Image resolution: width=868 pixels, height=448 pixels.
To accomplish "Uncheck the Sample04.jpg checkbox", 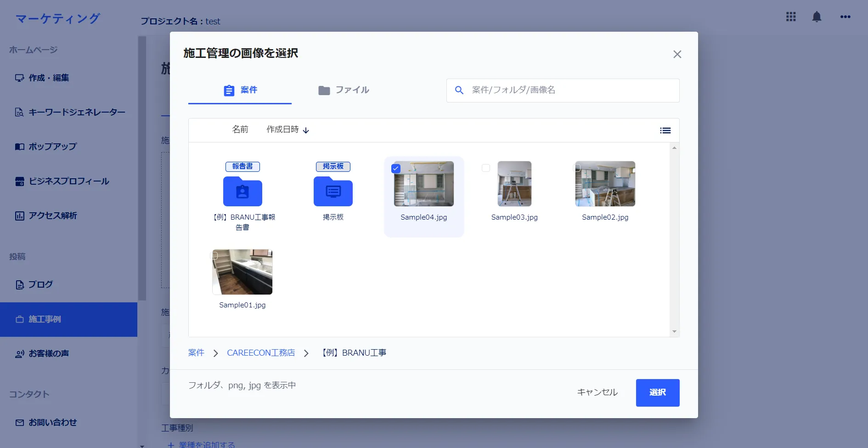I will pos(396,169).
